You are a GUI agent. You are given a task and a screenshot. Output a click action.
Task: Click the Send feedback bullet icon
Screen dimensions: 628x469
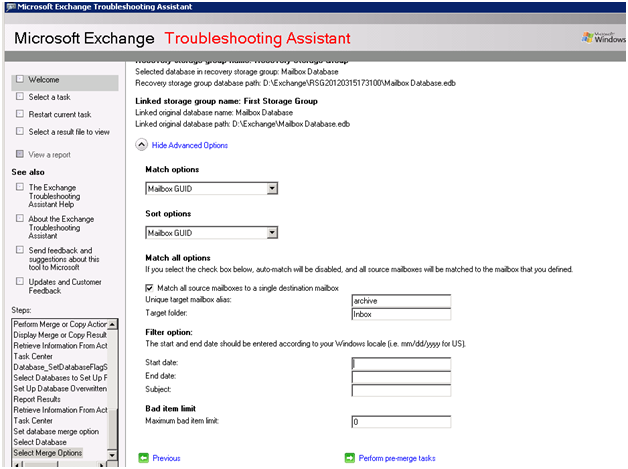(20, 250)
